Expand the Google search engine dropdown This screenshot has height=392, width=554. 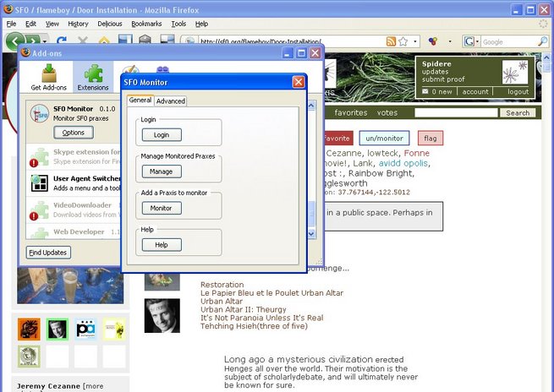[476, 41]
